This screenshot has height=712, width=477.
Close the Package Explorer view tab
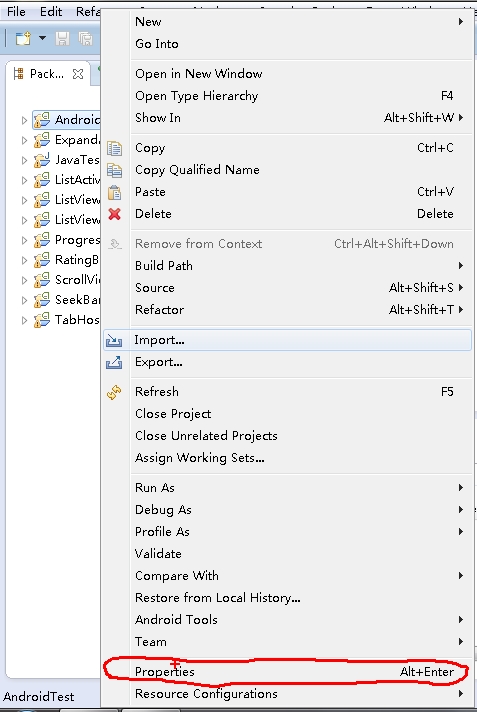pyautogui.click(x=78, y=74)
